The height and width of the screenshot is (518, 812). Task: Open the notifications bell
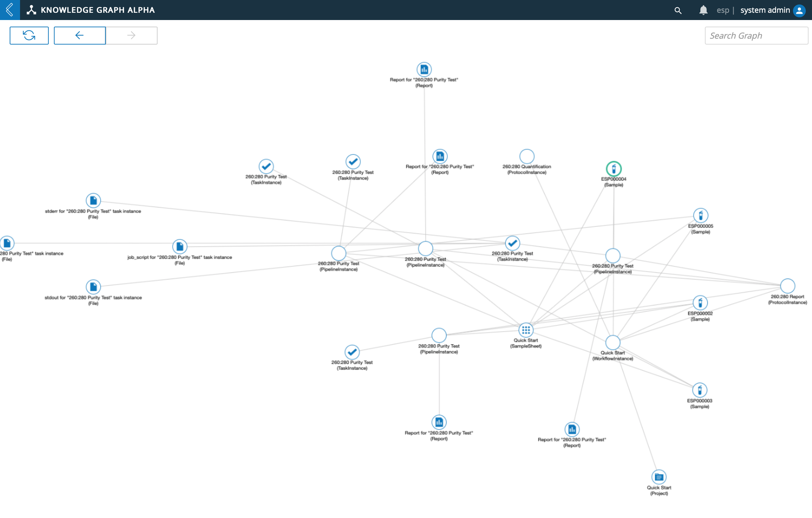pyautogui.click(x=703, y=10)
